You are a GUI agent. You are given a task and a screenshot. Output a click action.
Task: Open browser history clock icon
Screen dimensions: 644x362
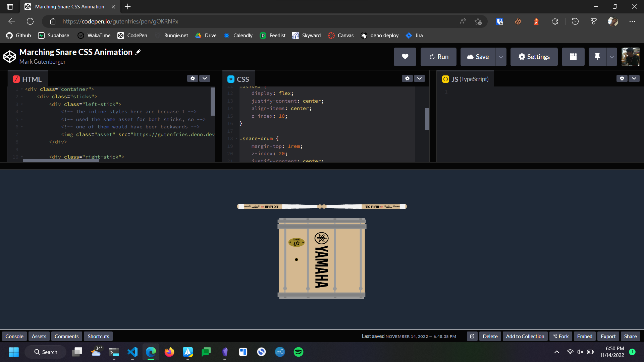tap(575, 21)
